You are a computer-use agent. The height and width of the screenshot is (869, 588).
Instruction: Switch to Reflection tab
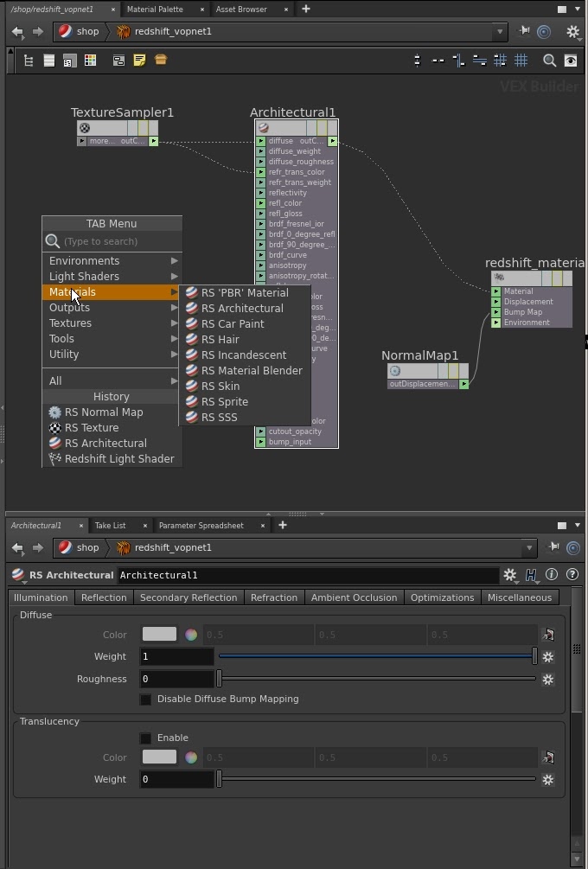coord(104,597)
